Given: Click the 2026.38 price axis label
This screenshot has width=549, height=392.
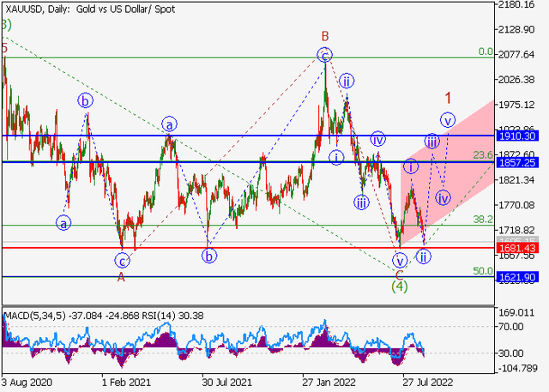Looking at the screenshot, I should point(517,80).
